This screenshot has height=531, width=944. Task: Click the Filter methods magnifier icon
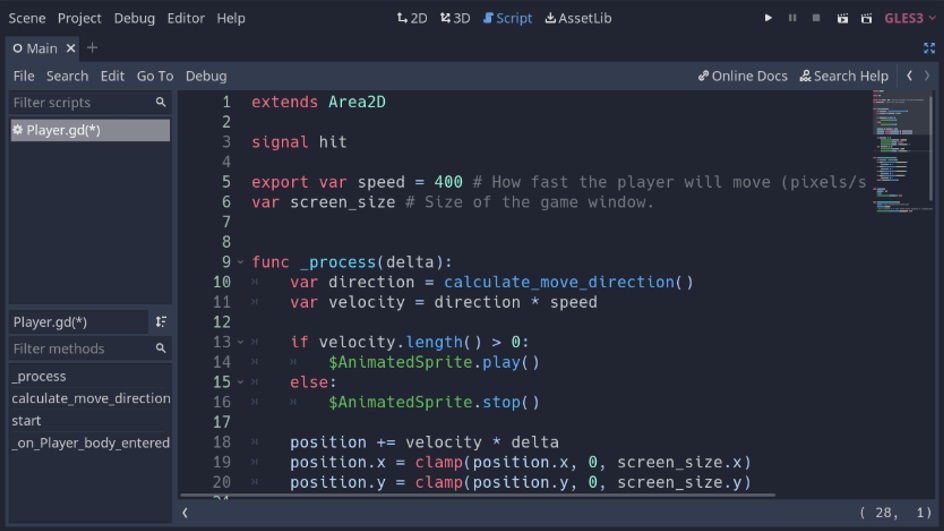pos(161,349)
